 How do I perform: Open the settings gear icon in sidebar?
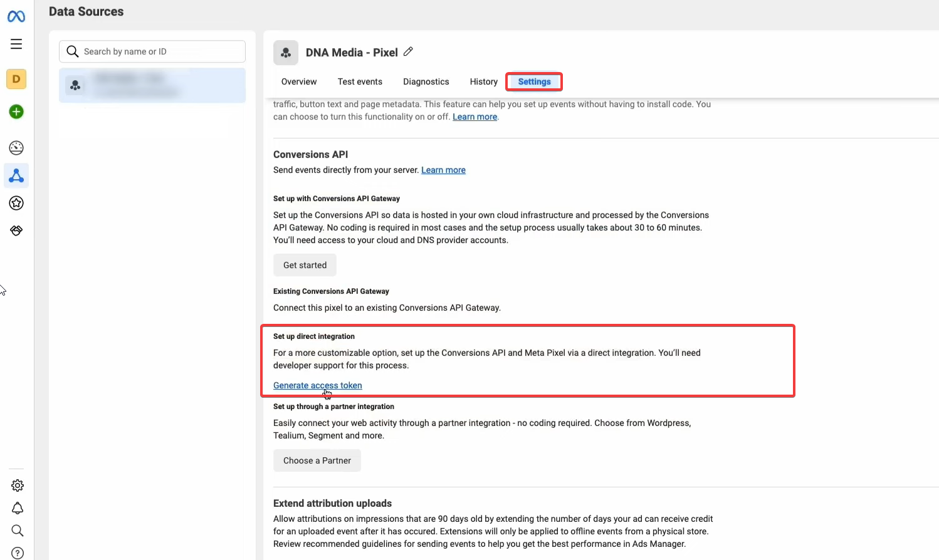click(18, 485)
